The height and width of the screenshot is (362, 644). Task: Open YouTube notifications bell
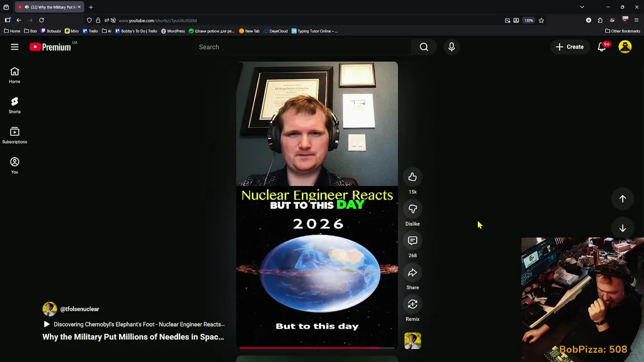[x=602, y=47]
